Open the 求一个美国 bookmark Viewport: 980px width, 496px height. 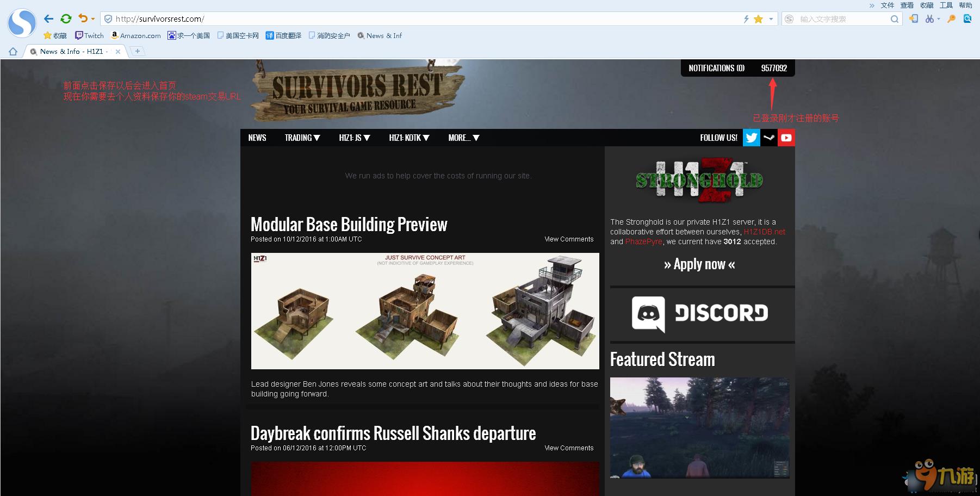[x=189, y=35]
